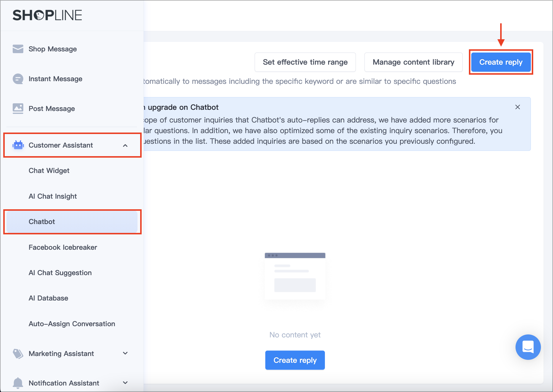553x392 pixels.
Task: Click the Marketing Assistant tag icon
Action: pyautogui.click(x=18, y=354)
